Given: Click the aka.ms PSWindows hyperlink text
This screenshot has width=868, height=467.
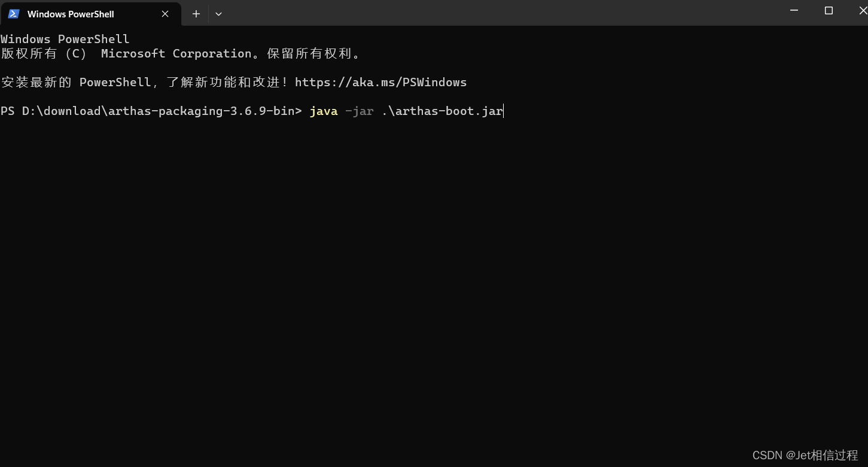Looking at the screenshot, I should 380,82.
